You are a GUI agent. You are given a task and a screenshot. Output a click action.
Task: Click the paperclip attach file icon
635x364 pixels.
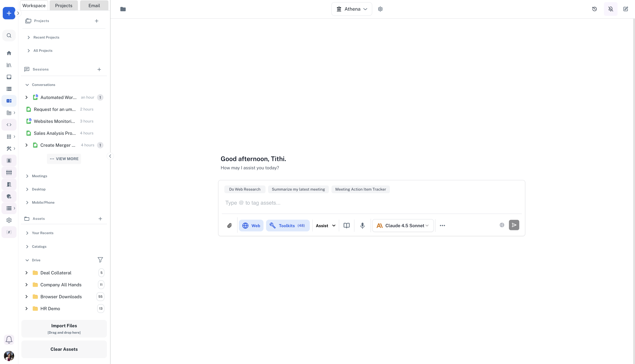pos(229,226)
